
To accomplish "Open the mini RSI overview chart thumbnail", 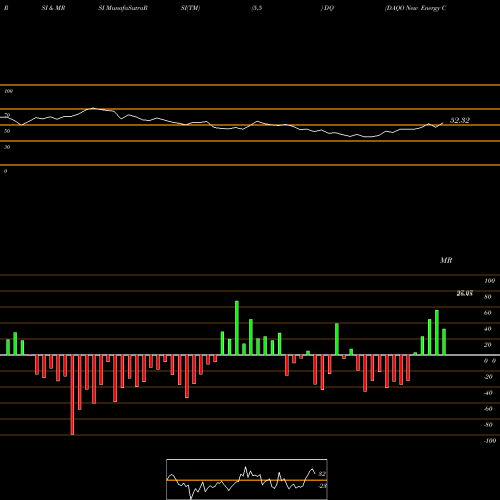I will [247, 479].
